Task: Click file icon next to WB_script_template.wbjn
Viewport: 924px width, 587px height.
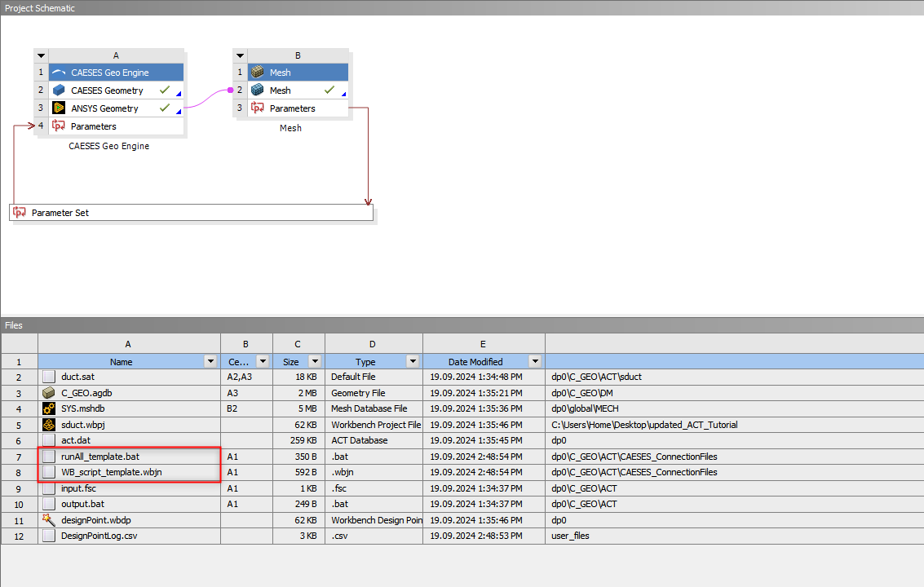Action: click(x=49, y=472)
